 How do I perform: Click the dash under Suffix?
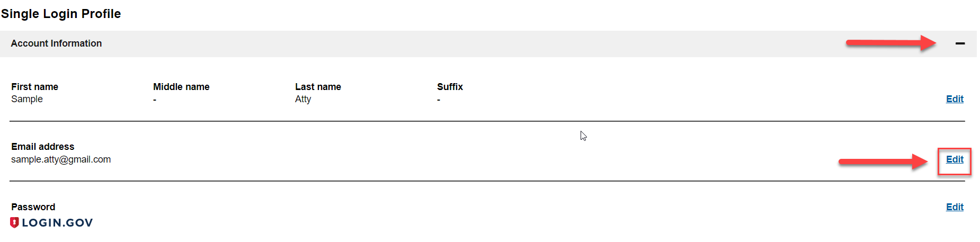tap(439, 100)
